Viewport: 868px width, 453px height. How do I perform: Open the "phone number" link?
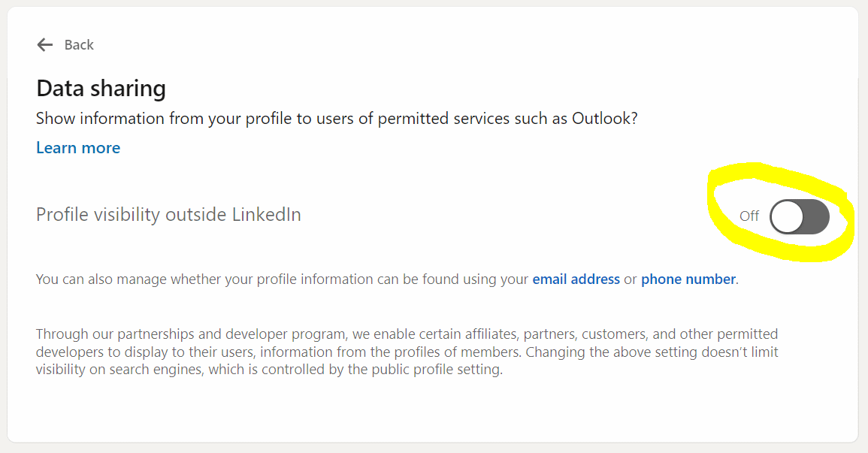pos(688,279)
